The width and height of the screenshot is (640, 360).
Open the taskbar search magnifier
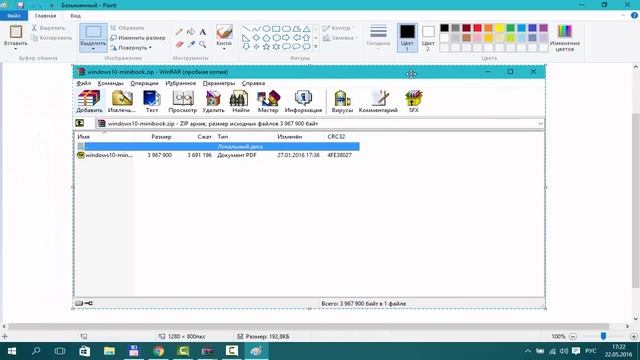click(36, 351)
